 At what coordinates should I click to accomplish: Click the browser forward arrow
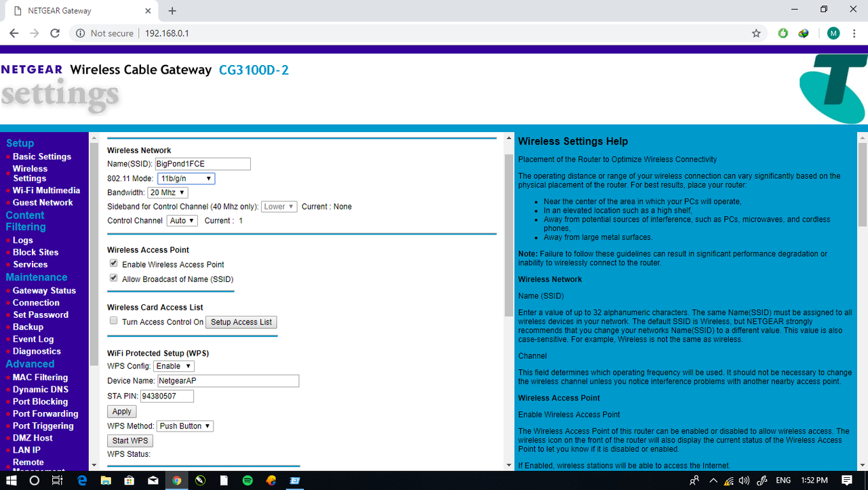35,33
